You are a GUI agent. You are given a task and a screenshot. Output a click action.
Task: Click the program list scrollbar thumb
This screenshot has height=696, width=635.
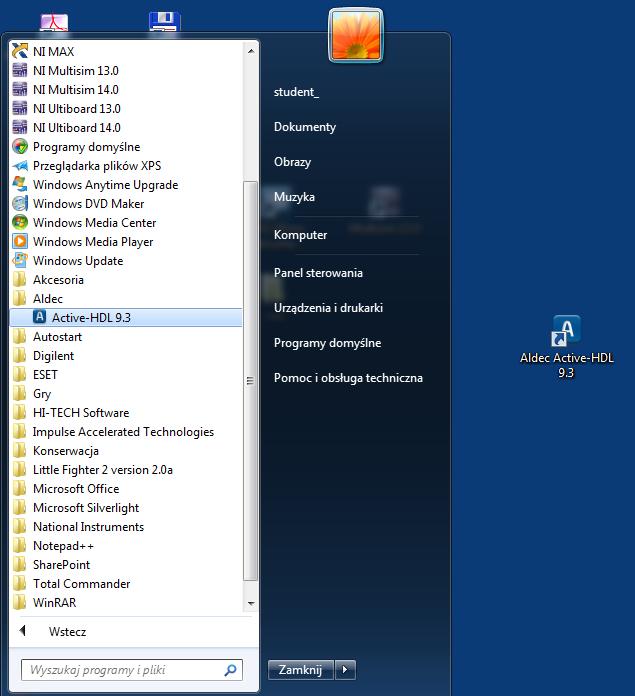(251, 381)
